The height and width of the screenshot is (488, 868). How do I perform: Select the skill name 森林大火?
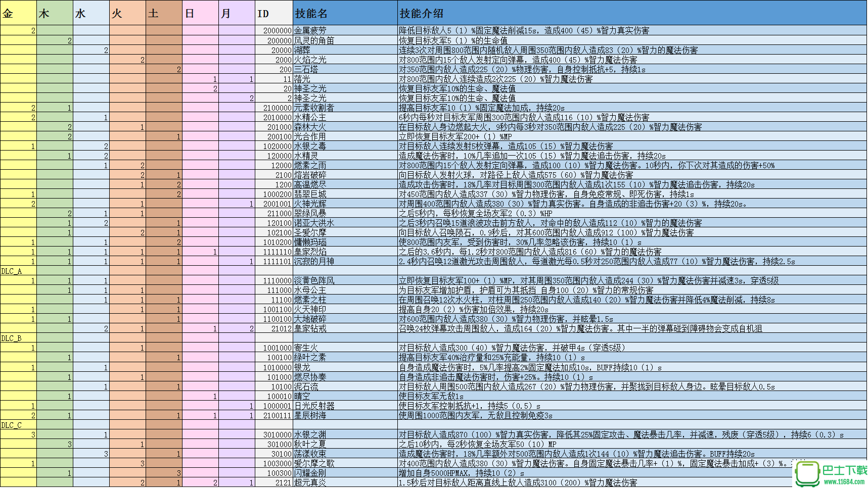tap(345, 127)
